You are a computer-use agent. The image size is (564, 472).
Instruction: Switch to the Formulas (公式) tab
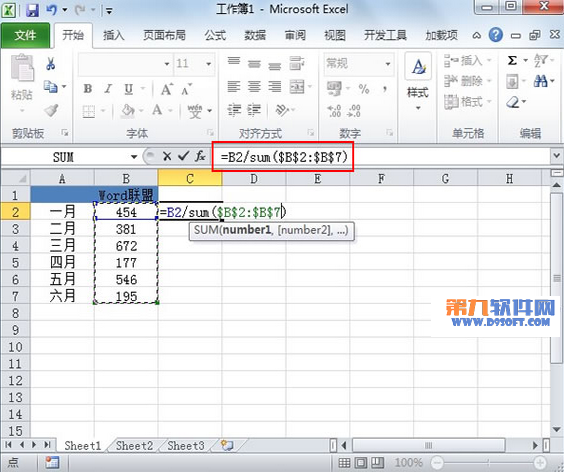point(215,35)
